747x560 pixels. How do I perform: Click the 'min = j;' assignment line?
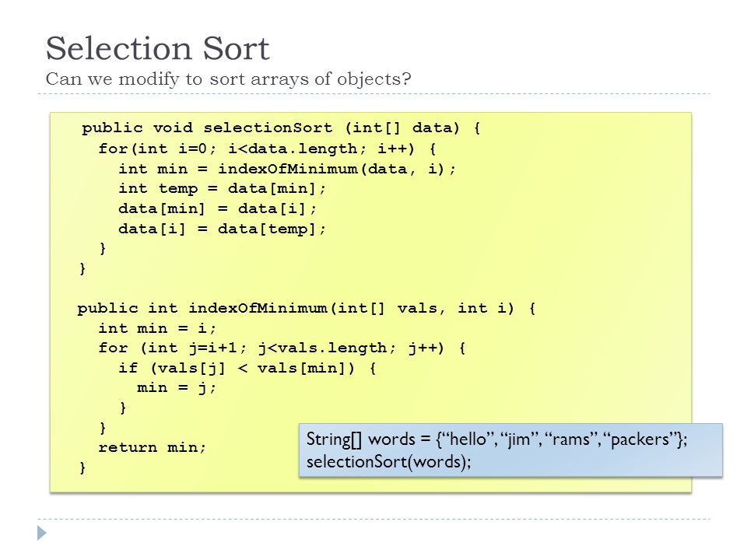tap(177, 388)
